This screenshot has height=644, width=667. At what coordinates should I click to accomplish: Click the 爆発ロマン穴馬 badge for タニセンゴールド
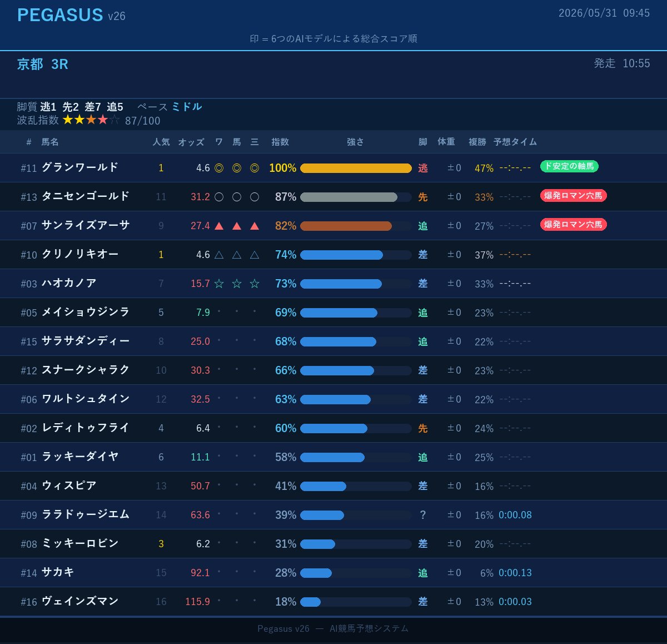click(573, 196)
